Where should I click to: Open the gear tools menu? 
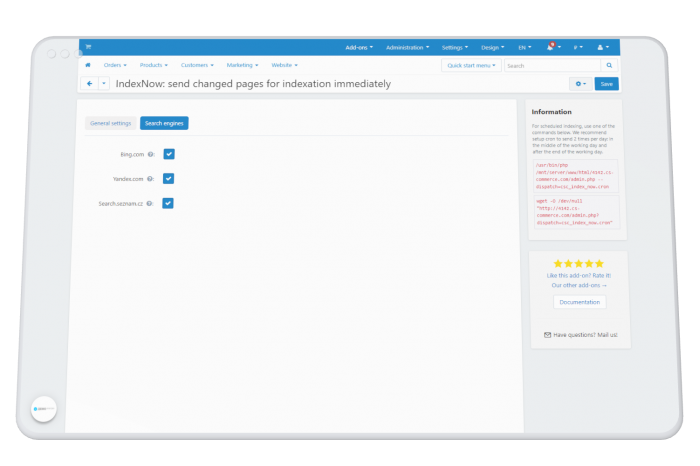tap(580, 84)
